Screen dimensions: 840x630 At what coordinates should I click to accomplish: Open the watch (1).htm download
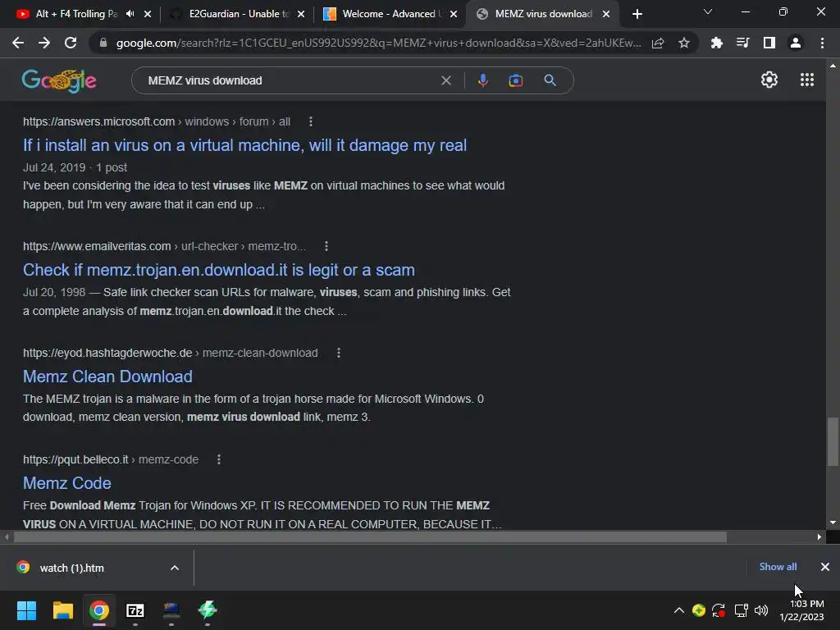click(x=72, y=568)
